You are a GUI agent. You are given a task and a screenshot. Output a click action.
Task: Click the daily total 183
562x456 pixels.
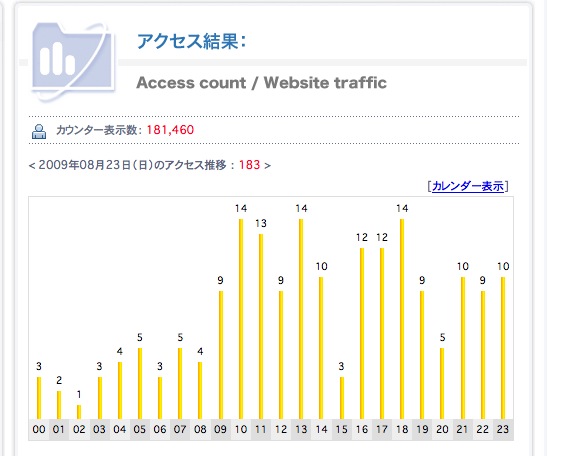pyautogui.click(x=249, y=165)
